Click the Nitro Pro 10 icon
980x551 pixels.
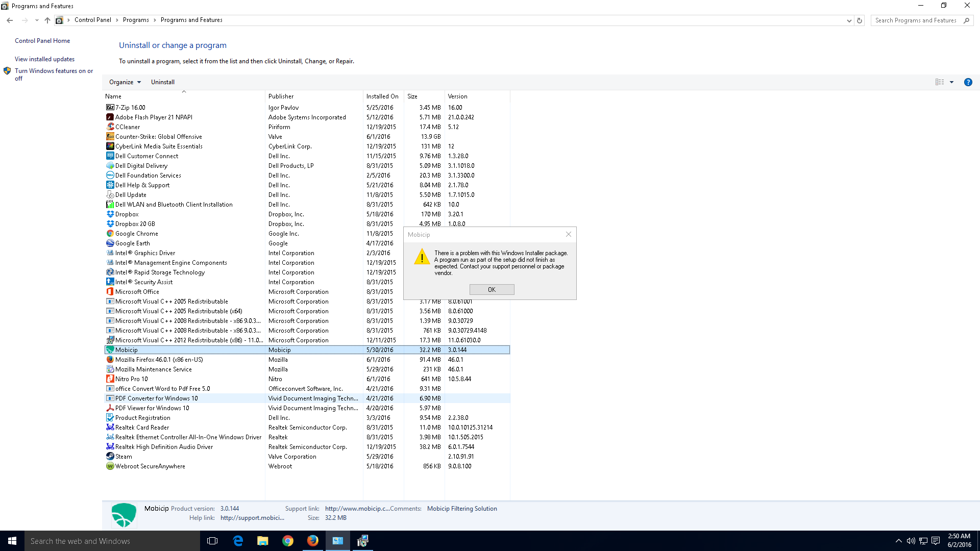pyautogui.click(x=110, y=379)
